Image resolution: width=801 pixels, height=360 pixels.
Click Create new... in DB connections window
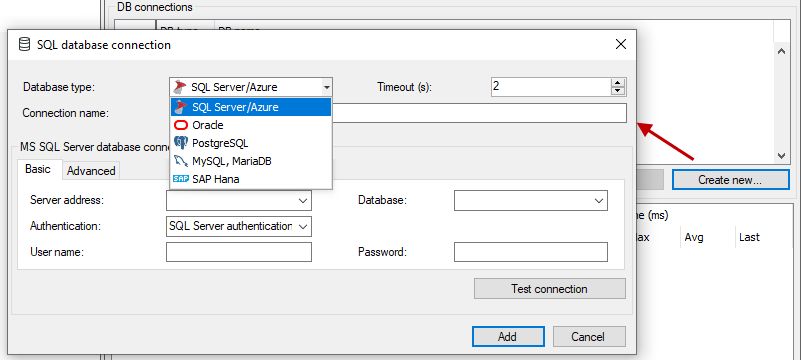click(731, 179)
